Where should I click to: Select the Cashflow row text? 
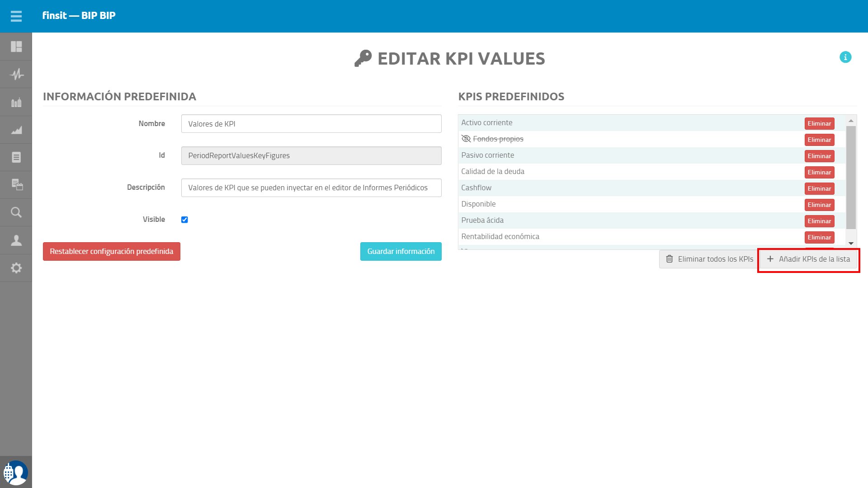tap(476, 188)
